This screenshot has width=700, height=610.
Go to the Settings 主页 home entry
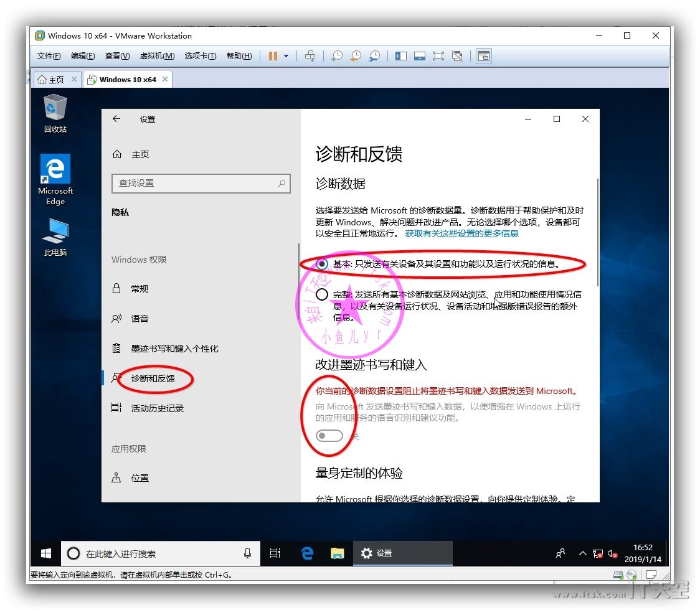131,154
